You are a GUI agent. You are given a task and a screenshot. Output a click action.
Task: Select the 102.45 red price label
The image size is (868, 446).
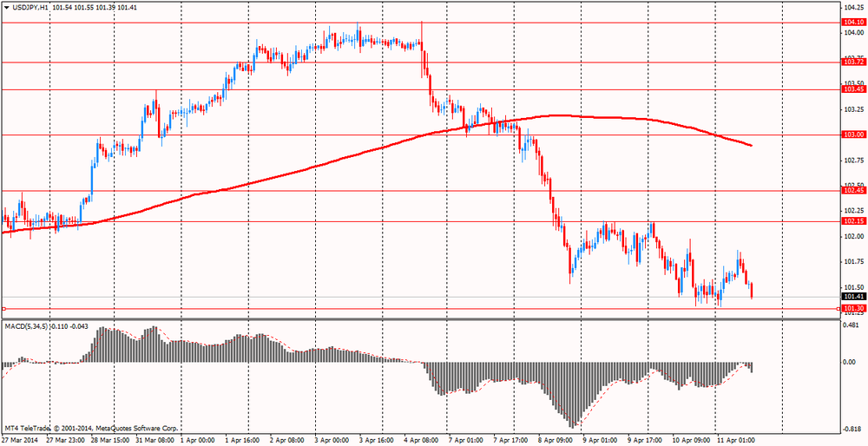[x=853, y=190]
